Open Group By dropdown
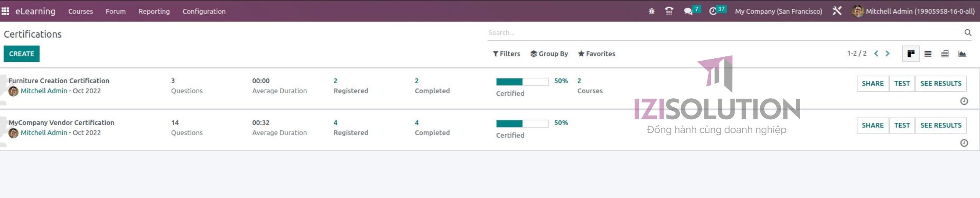The image size is (980, 198). [549, 54]
